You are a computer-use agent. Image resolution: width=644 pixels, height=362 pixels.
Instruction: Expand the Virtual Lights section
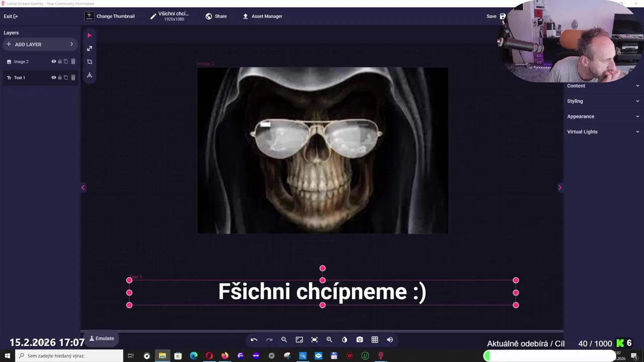603,132
